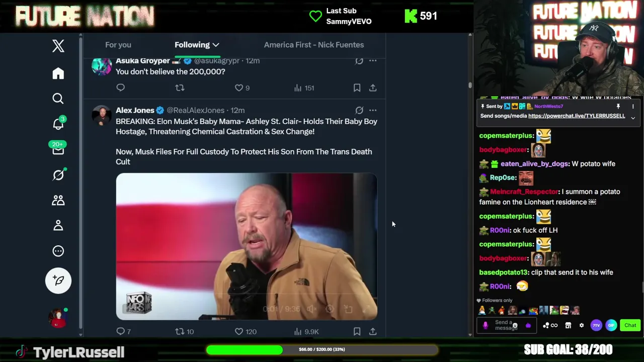Switch to the For you tab
The height and width of the screenshot is (362, 644).
tap(118, 45)
